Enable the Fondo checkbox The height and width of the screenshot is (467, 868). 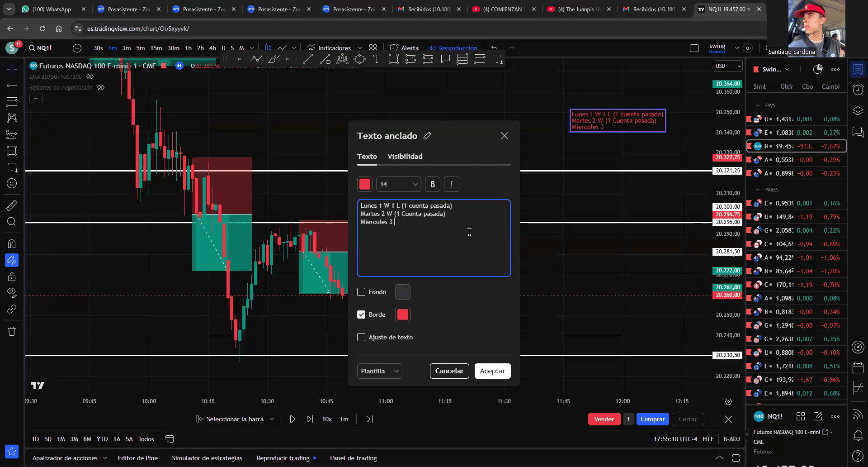click(x=361, y=292)
